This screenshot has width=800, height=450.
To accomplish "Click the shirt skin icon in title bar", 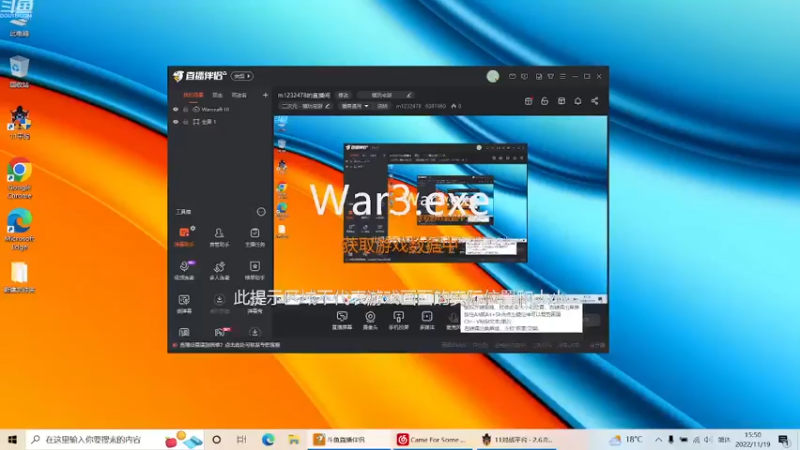I will (551, 77).
